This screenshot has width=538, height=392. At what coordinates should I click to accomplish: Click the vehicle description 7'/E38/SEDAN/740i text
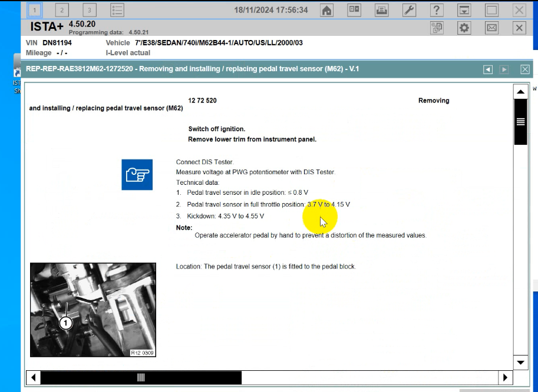219,43
